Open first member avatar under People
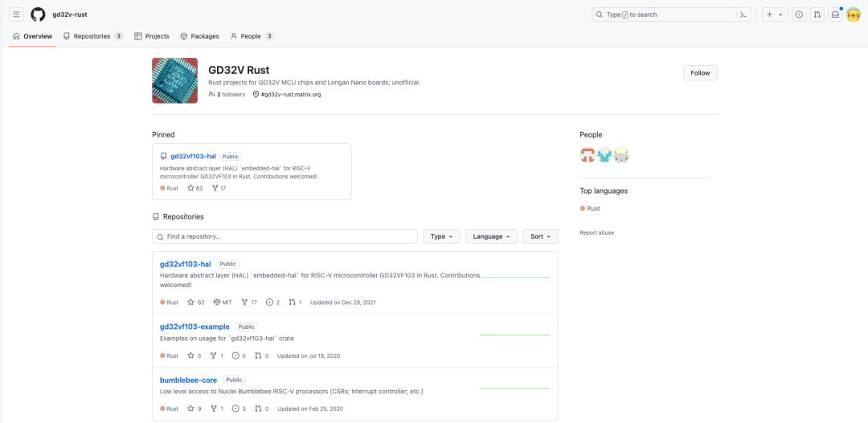 [x=588, y=155]
